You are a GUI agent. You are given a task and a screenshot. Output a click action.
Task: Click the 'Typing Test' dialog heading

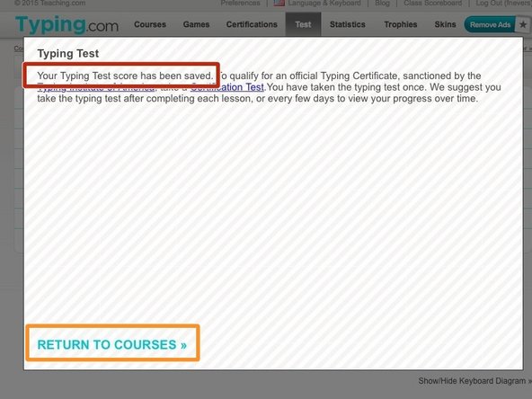[x=68, y=53]
